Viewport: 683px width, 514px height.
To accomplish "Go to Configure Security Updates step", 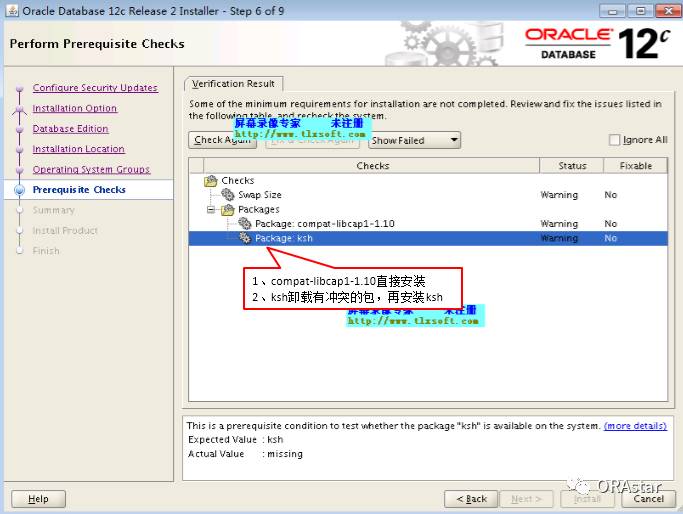I will pyautogui.click(x=95, y=88).
